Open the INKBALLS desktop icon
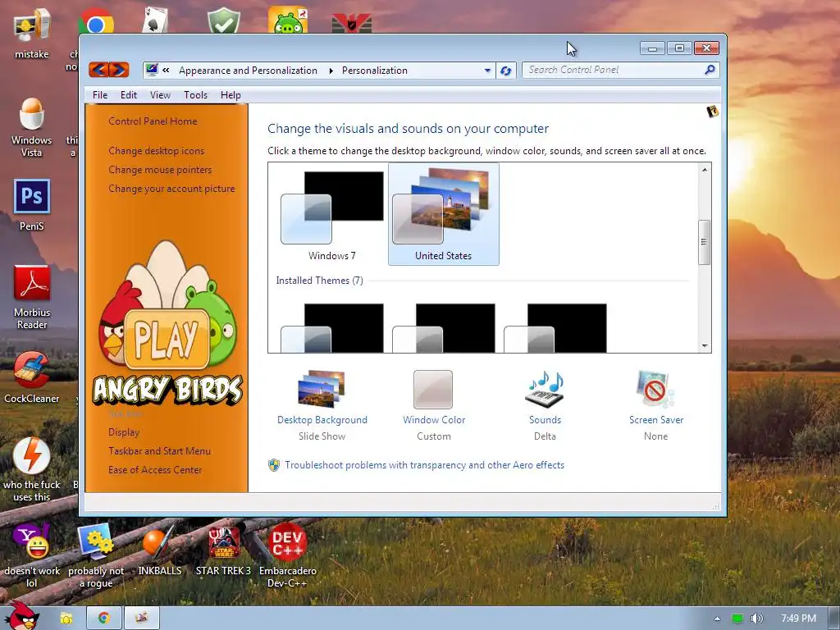This screenshot has width=840, height=630. click(x=160, y=549)
